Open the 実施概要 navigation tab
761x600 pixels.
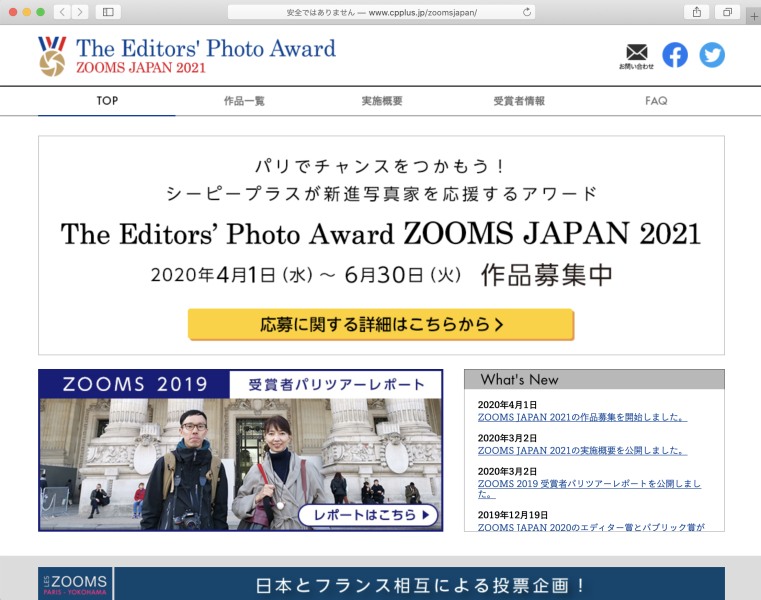(381, 100)
